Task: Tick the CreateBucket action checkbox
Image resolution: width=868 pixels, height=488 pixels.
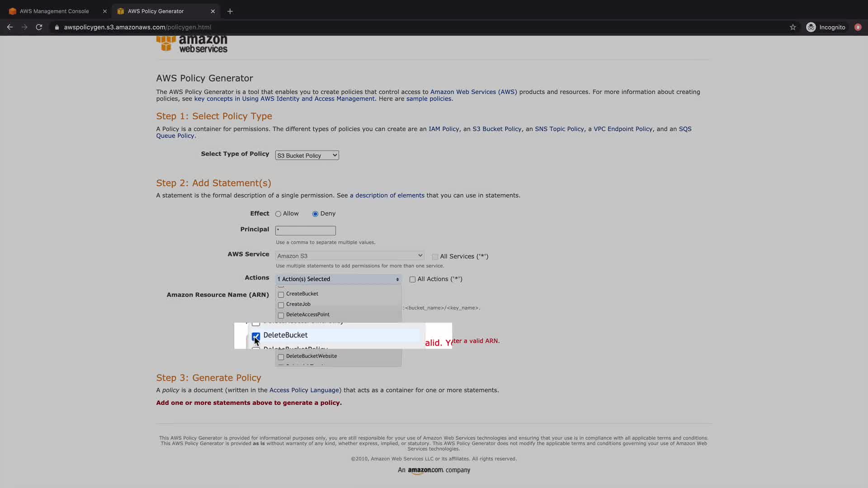Action: [x=281, y=294]
